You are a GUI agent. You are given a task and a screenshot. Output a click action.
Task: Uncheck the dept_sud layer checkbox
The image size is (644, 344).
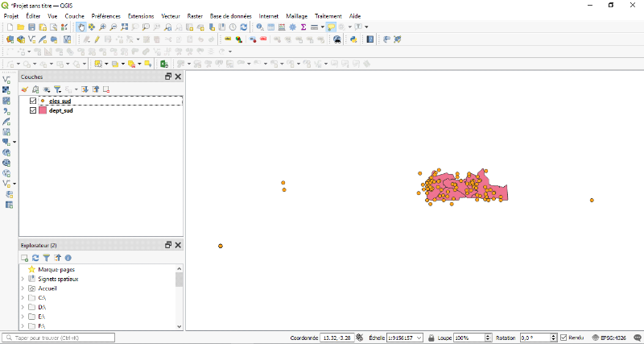click(x=33, y=110)
